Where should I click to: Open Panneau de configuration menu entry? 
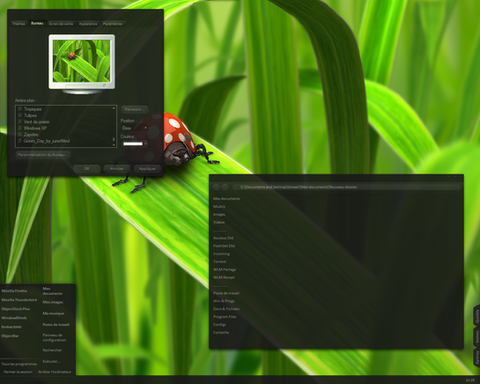pos(54,338)
